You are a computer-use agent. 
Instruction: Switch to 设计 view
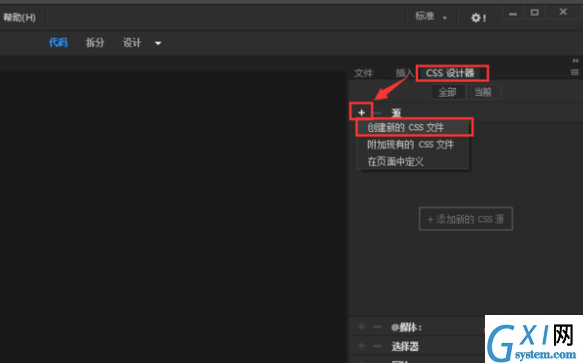pos(132,43)
